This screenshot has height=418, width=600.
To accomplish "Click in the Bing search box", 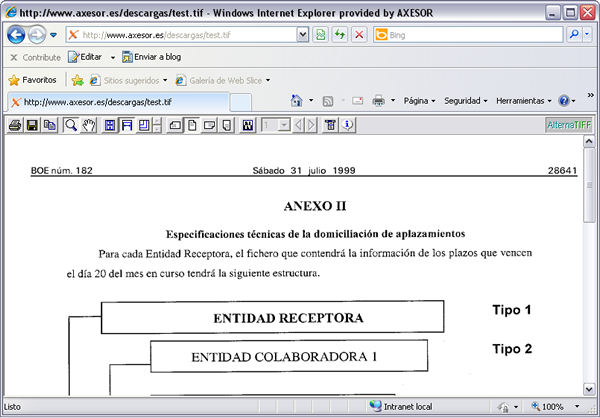I will click(x=470, y=35).
